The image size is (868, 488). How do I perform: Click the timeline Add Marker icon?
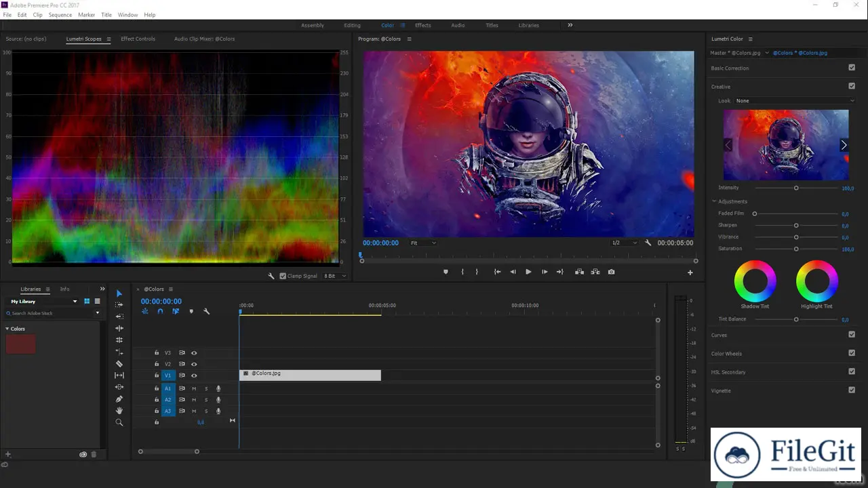tap(191, 312)
